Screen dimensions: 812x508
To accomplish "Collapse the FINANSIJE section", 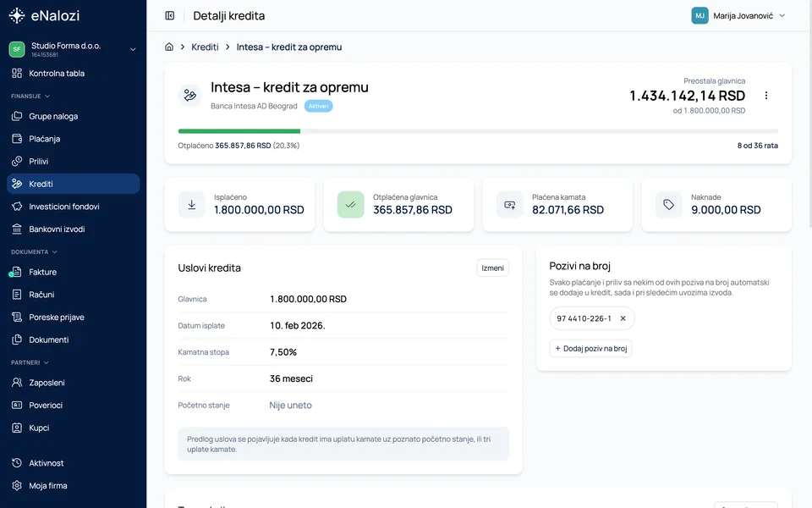I will click(30, 96).
